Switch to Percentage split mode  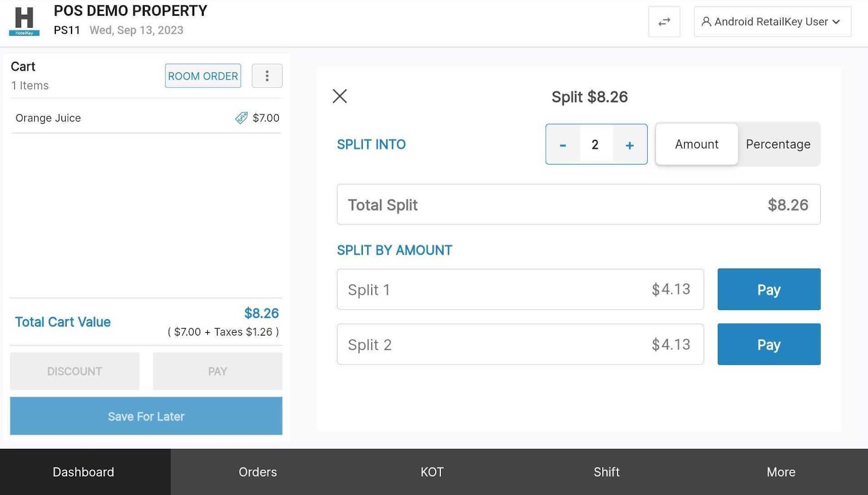click(778, 144)
